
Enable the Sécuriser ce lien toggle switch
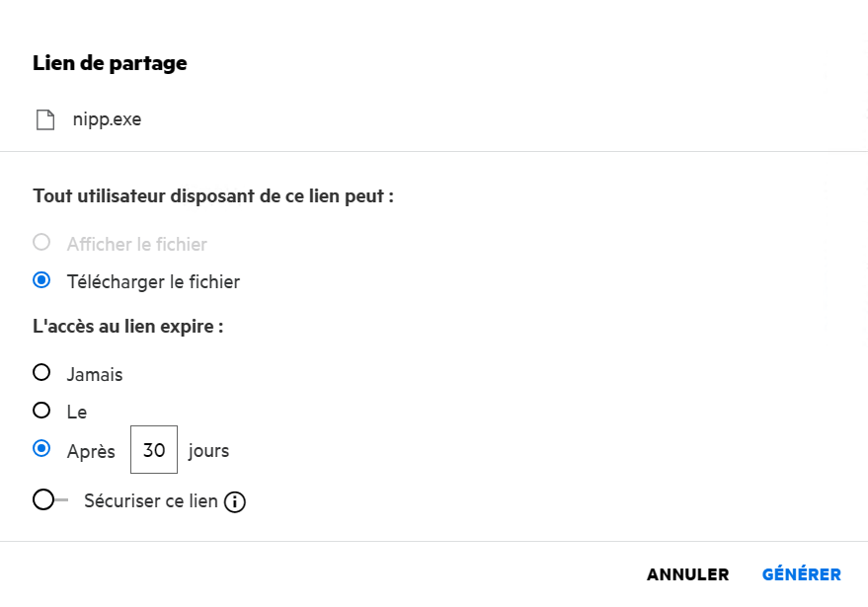pyautogui.click(x=49, y=500)
